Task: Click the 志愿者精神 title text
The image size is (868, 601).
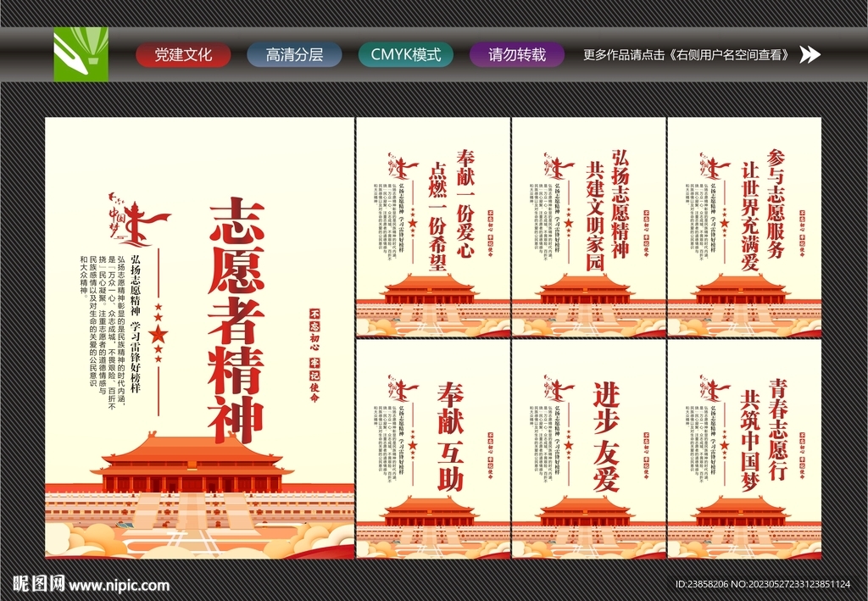Action: (237, 320)
